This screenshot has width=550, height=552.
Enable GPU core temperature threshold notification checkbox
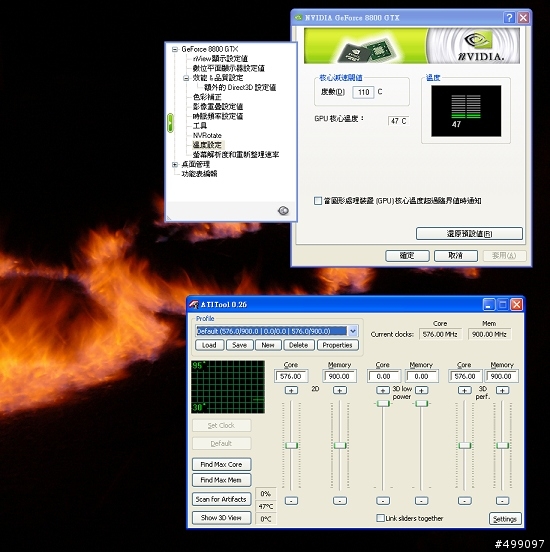[x=318, y=201]
